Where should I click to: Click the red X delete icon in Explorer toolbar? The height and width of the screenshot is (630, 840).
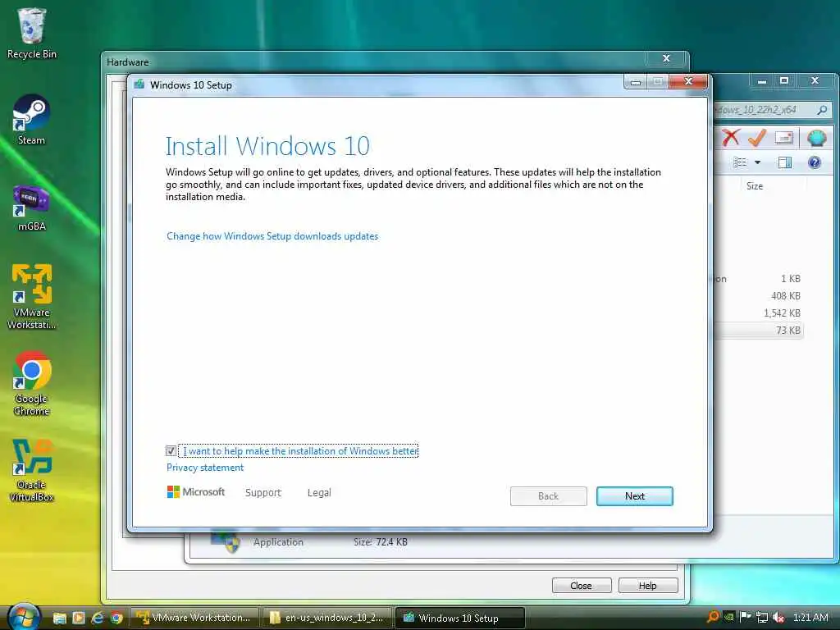[x=730, y=138]
